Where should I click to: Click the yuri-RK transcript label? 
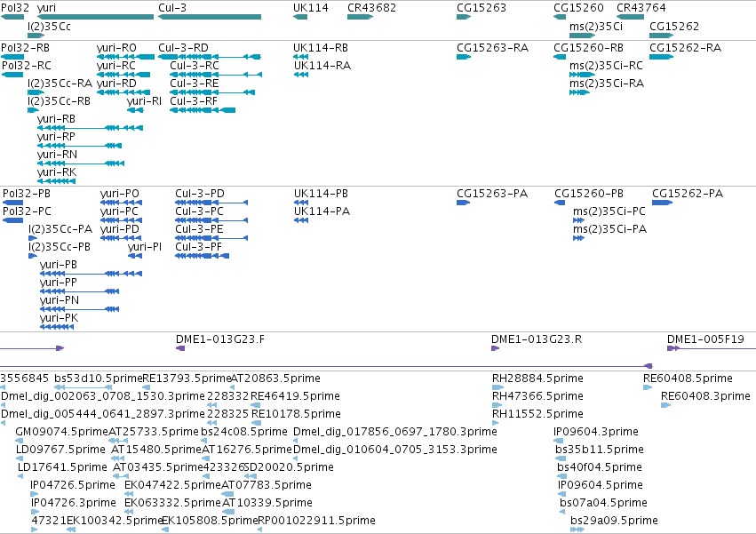click(x=56, y=172)
